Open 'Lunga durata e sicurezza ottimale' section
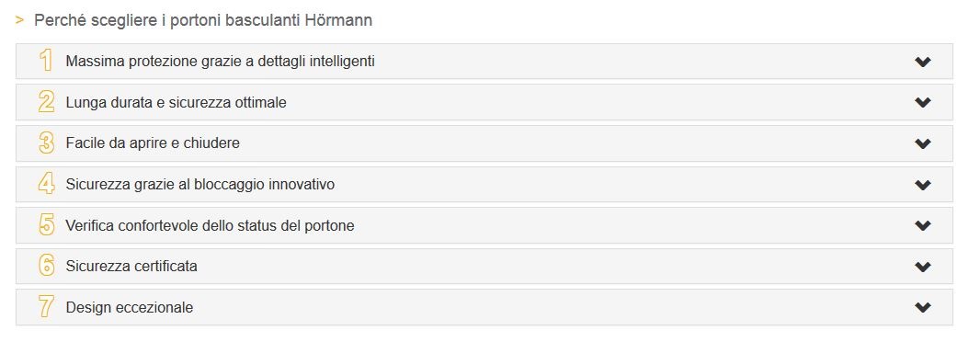The image size is (980, 342). (x=176, y=102)
